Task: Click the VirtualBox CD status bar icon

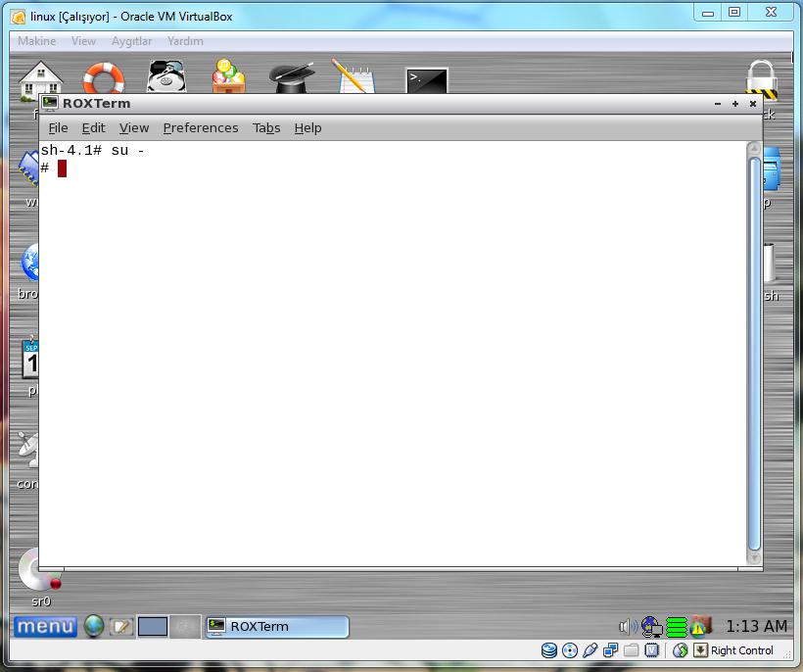Action: (568, 649)
